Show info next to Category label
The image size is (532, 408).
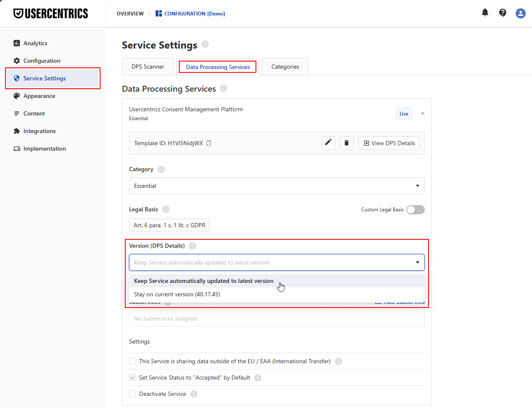pos(161,169)
